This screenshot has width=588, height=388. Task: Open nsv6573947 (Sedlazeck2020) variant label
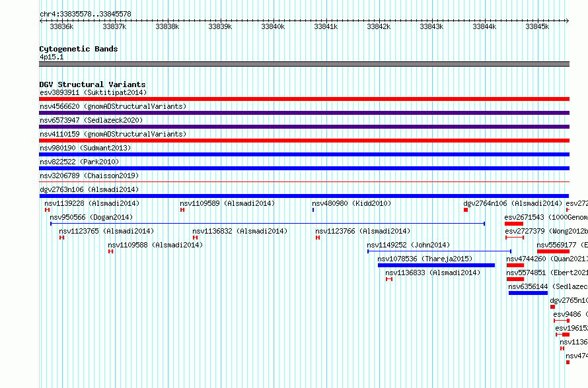pyautogui.click(x=91, y=120)
